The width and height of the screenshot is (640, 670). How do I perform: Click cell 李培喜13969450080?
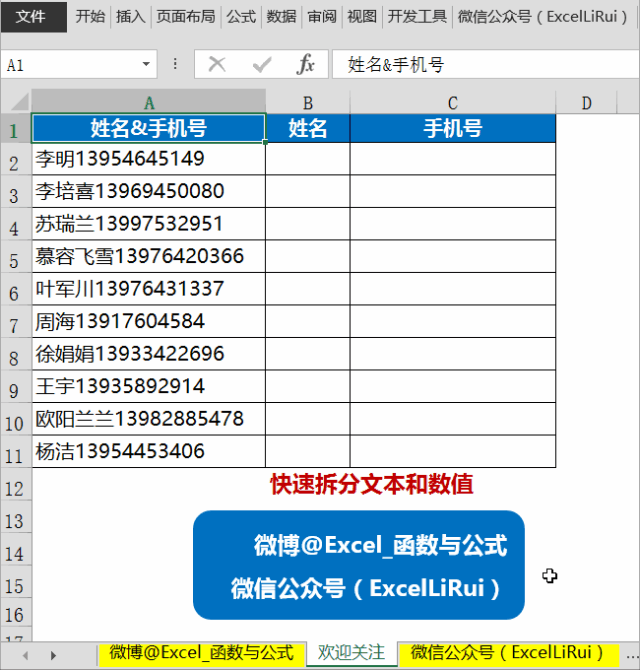[148, 191]
